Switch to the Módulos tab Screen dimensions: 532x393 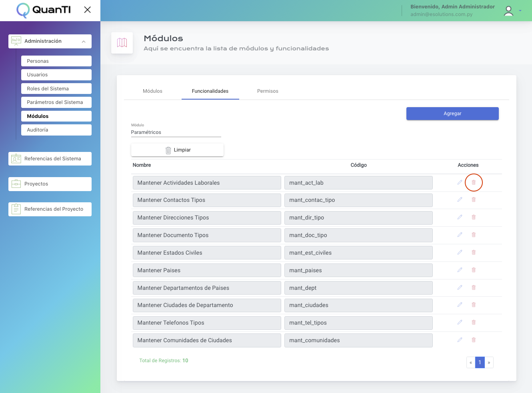click(152, 91)
